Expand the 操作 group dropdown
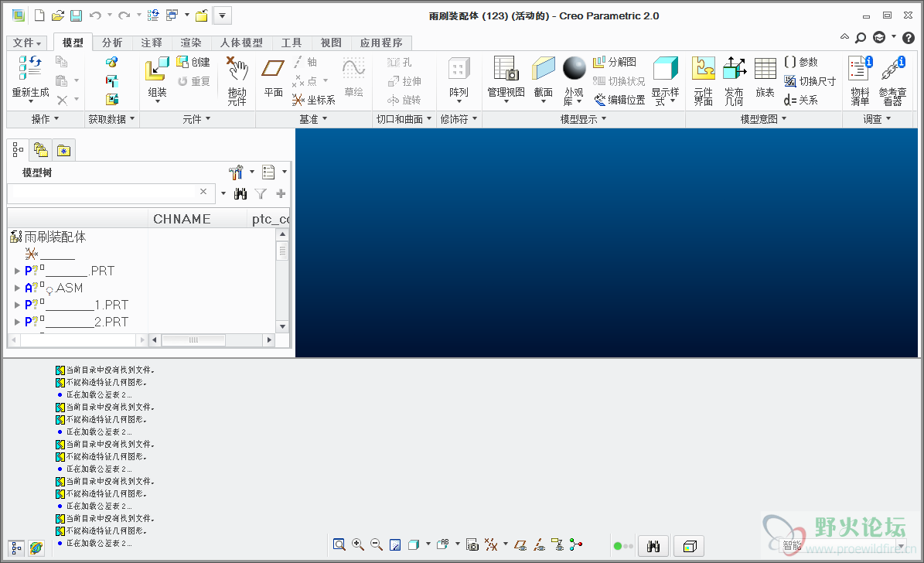Image resolution: width=924 pixels, height=563 pixels. (45, 119)
